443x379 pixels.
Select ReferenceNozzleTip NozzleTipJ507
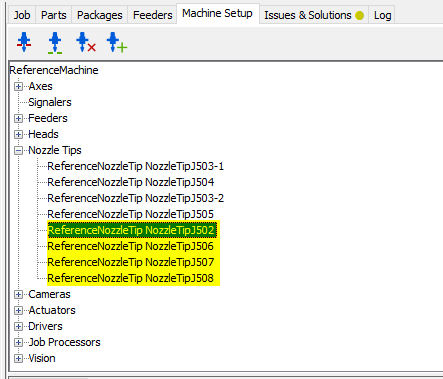pyautogui.click(x=131, y=262)
